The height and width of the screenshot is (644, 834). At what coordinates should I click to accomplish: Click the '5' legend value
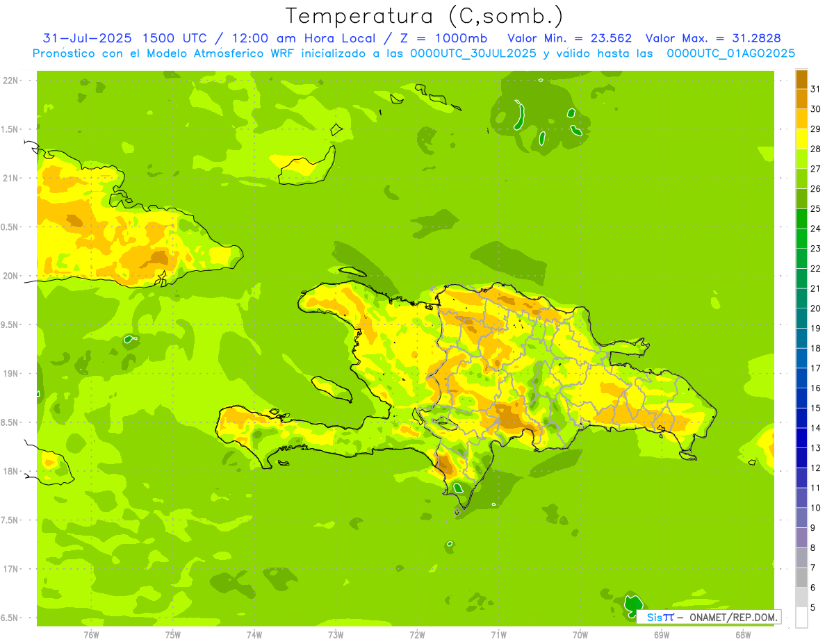click(x=813, y=608)
